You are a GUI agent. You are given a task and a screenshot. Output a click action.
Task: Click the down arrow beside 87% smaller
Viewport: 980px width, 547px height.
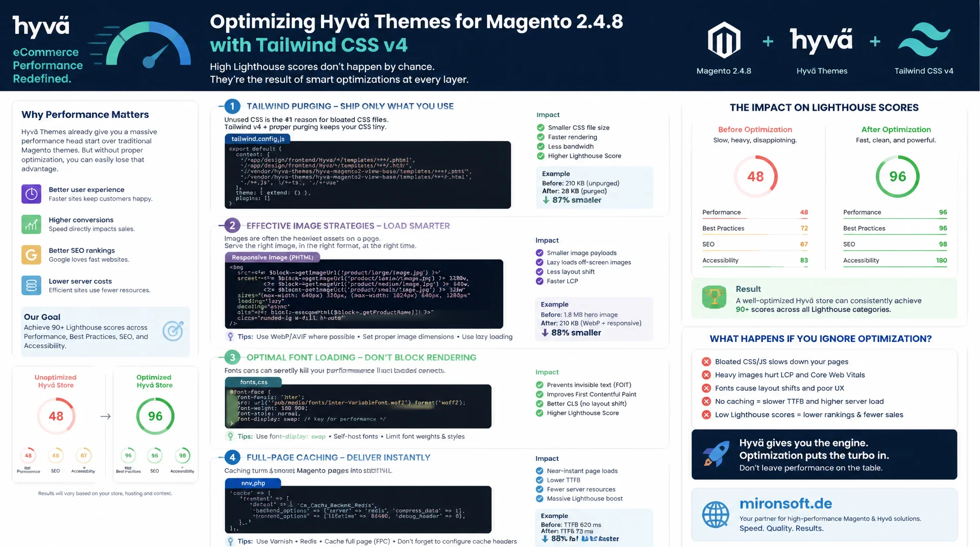pos(546,200)
